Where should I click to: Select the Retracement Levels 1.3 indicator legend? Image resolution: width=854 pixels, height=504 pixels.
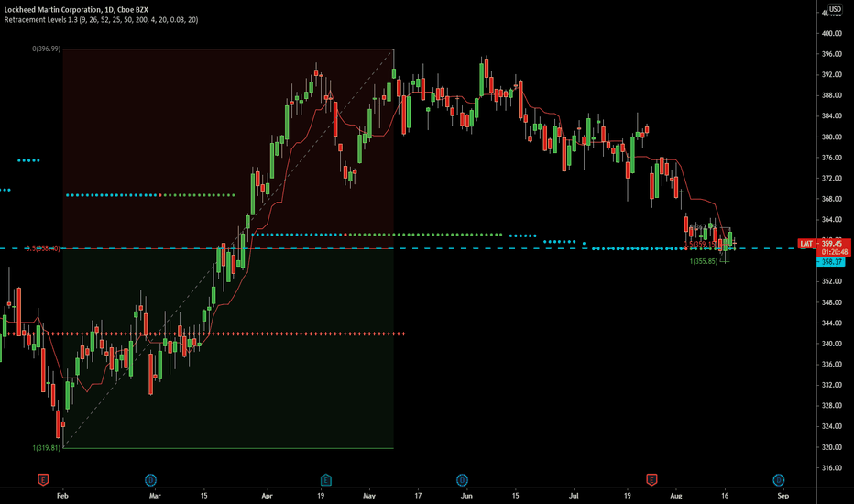click(101, 19)
